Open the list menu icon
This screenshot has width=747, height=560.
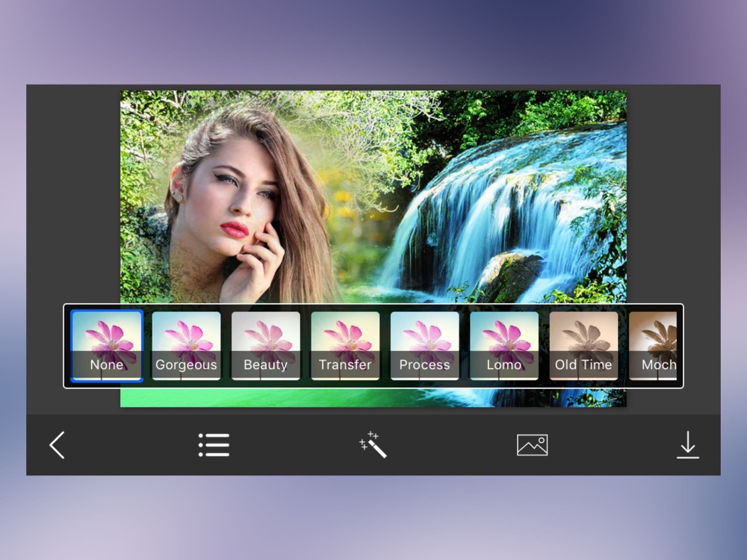pyautogui.click(x=214, y=445)
